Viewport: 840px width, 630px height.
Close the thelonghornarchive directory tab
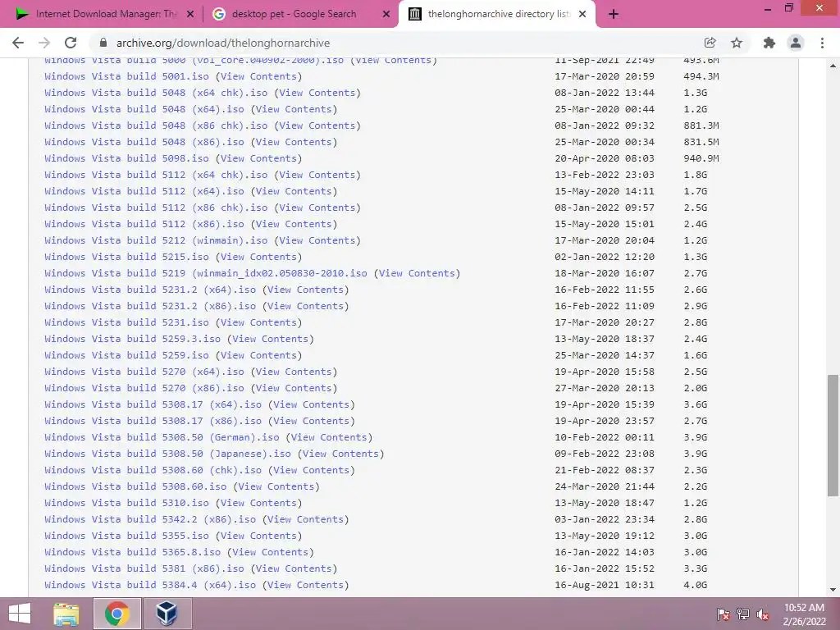click(583, 15)
